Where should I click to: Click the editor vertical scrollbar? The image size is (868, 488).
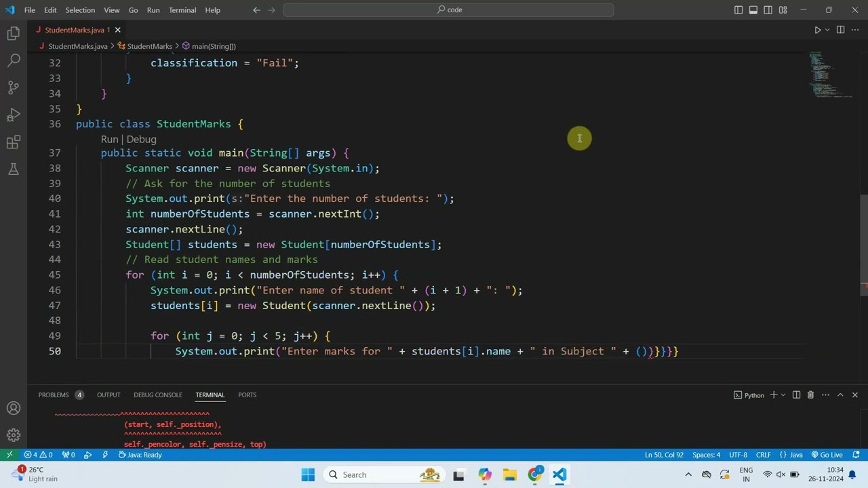864,244
